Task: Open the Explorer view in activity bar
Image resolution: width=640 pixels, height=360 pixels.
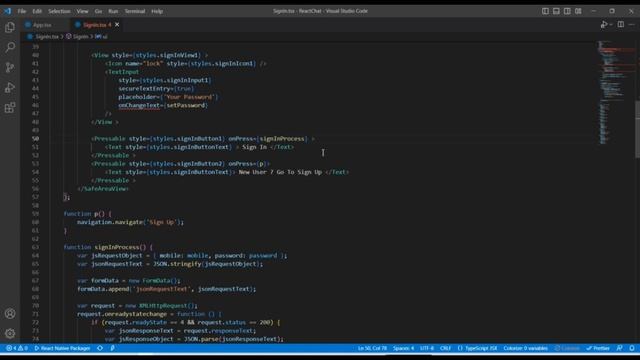Action: [x=10, y=27]
